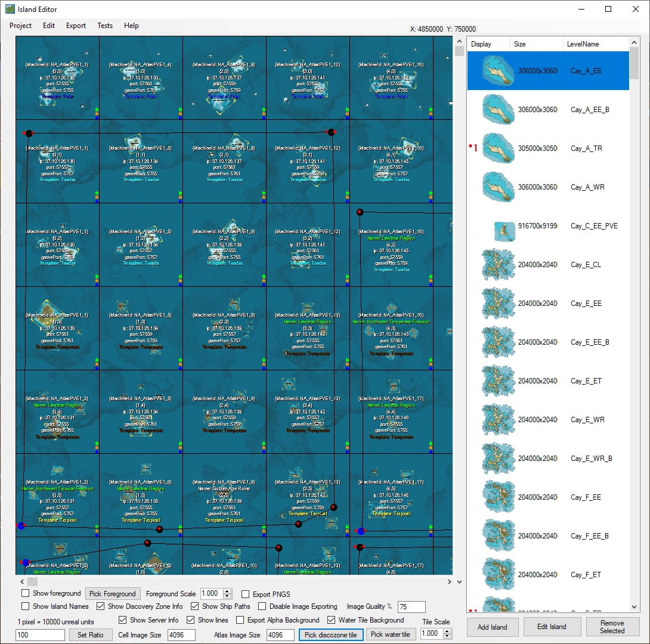Open the Help menu
650x644 pixels.
point(131,26)
